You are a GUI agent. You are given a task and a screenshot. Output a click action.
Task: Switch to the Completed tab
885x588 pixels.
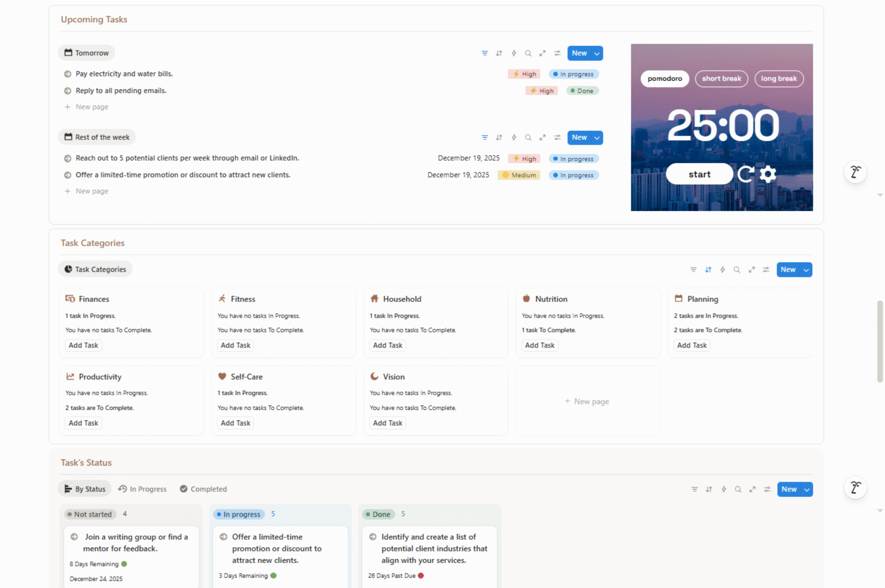[203, 489]
